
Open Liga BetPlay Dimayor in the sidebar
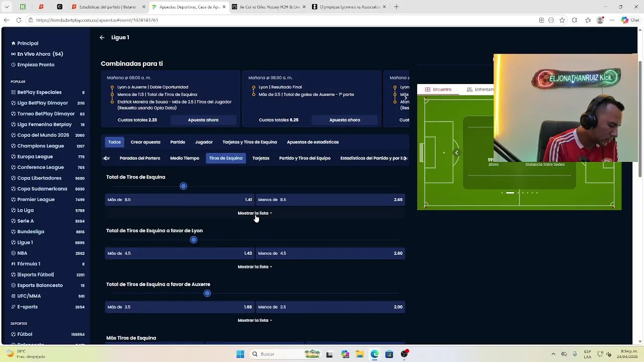point(48,103)
